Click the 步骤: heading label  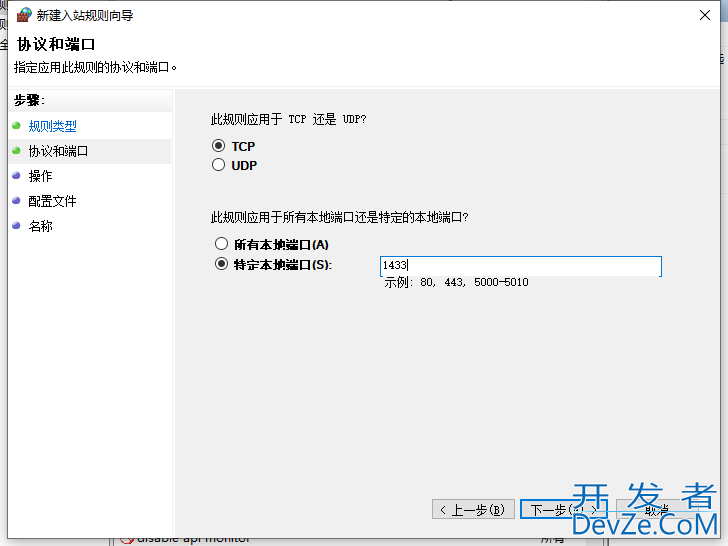click(x=29, y=100)
